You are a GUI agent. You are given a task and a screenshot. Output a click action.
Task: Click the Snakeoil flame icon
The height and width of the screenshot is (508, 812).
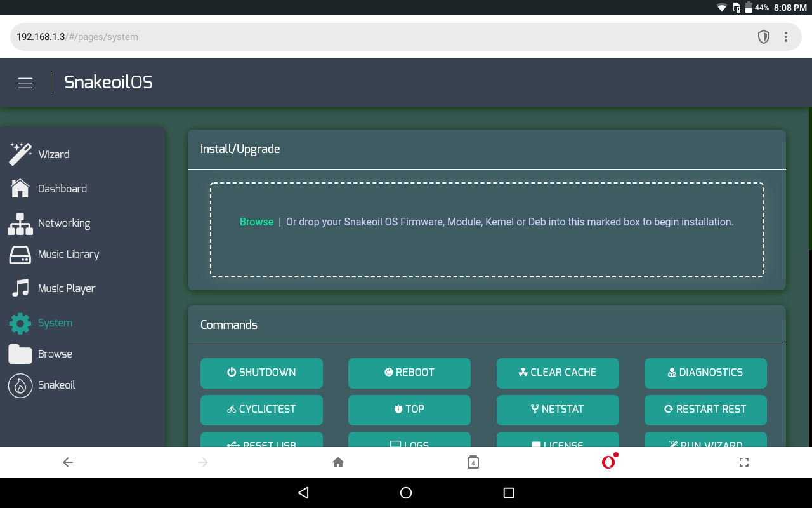click(x=20, y=385)
